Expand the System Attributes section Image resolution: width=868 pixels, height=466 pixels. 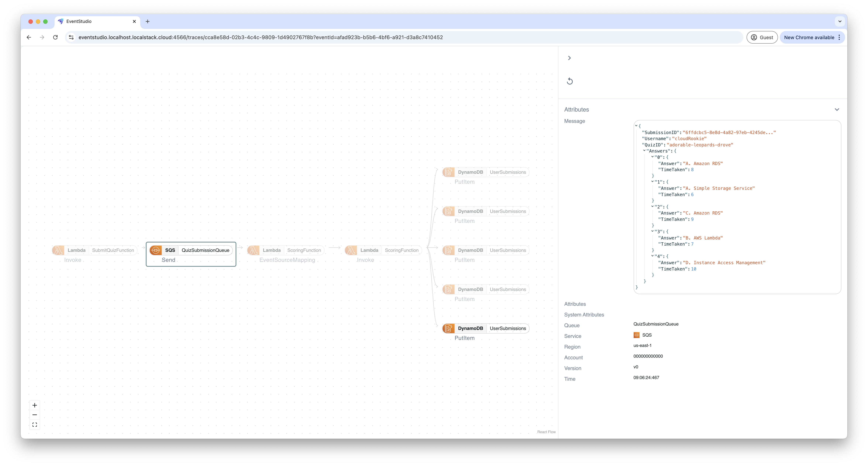click(x=584, y=314)
